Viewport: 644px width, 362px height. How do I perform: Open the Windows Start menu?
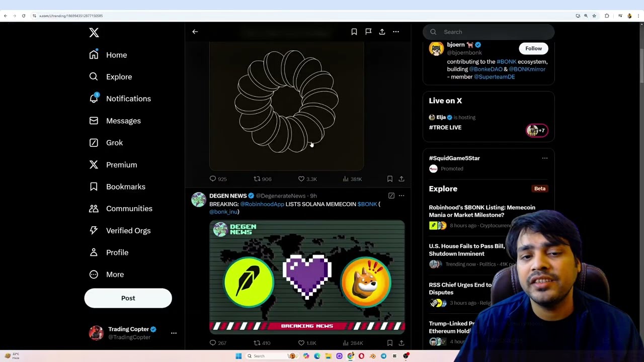[238, 356]
